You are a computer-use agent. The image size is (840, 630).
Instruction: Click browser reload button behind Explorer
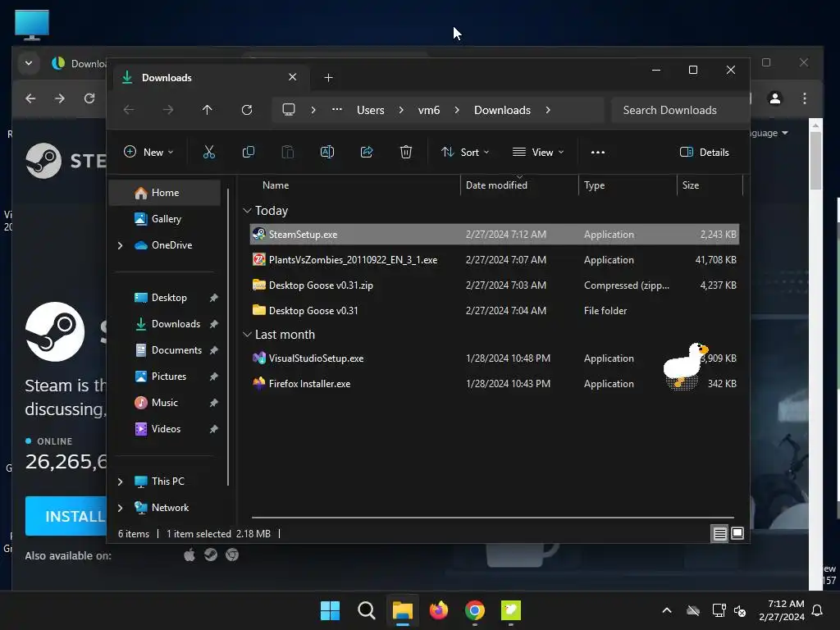click(89, 98)
